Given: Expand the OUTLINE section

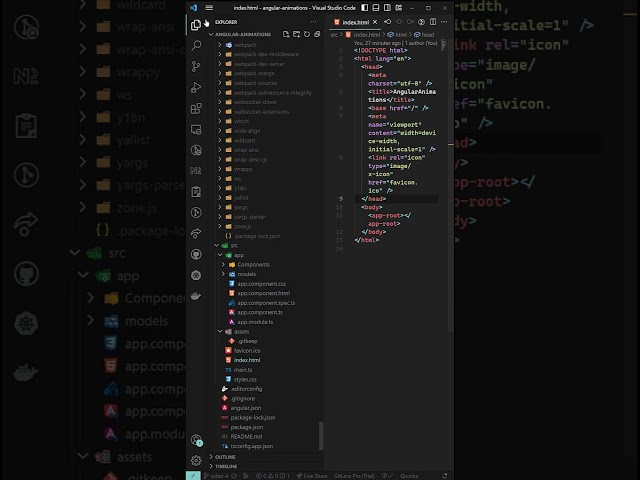Looking at the screenshot, I should coord(225,457).
